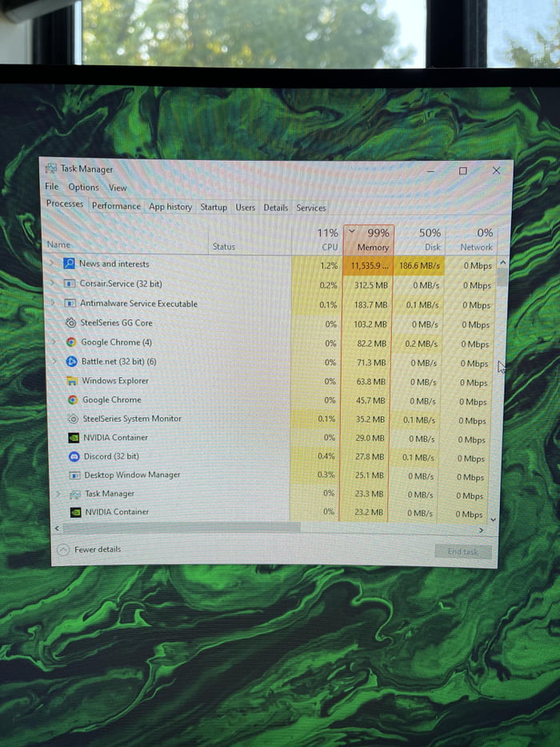Click the News and interests process icon
The image size is (560, 747).
pos(69,263)
